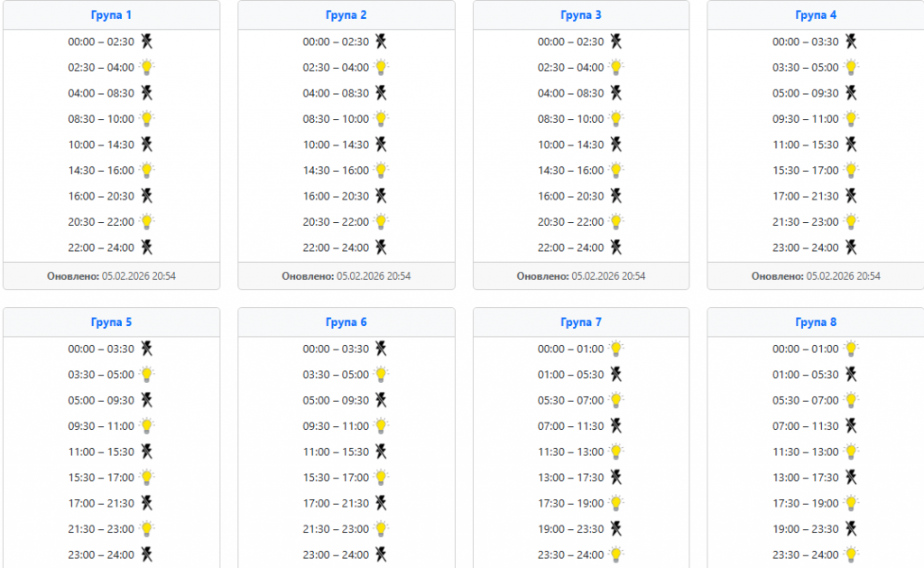
Task: Click power-off icon for Група 5 11:00 – 15:30
Action: tap(146, 452)
